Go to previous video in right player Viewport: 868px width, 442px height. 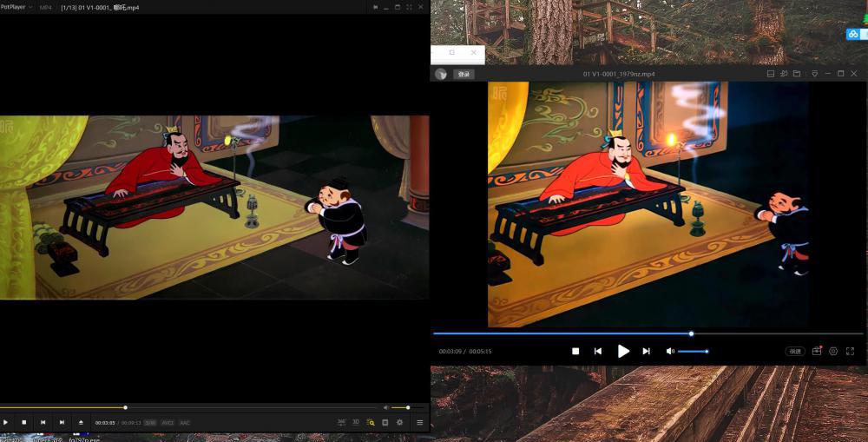point(598,351)
